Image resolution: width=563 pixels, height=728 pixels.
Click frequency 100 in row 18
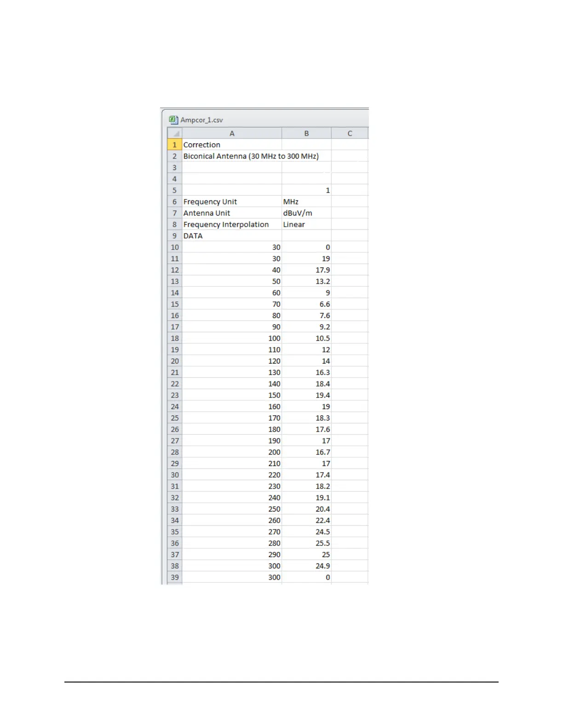pos(232,338)
